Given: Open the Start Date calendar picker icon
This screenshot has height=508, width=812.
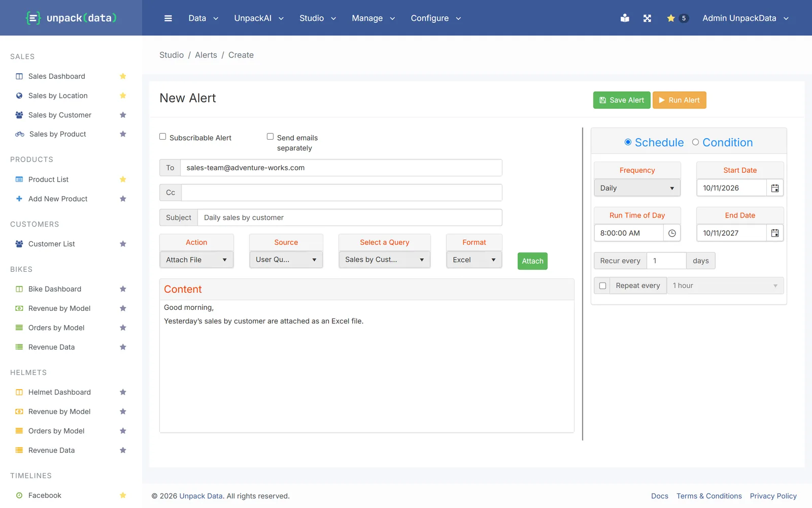Looking at the screenshot, I should [x=775, y=188].
